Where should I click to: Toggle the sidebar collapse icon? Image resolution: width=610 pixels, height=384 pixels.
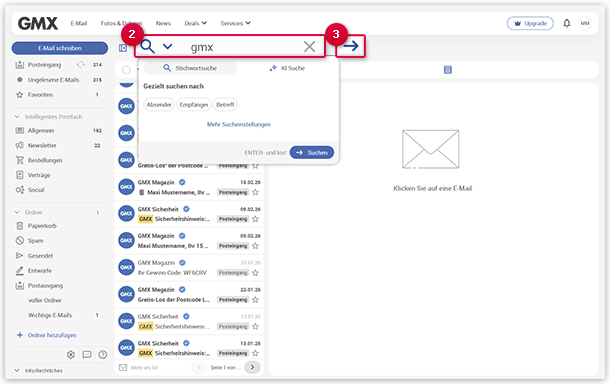tap(123, 48)
